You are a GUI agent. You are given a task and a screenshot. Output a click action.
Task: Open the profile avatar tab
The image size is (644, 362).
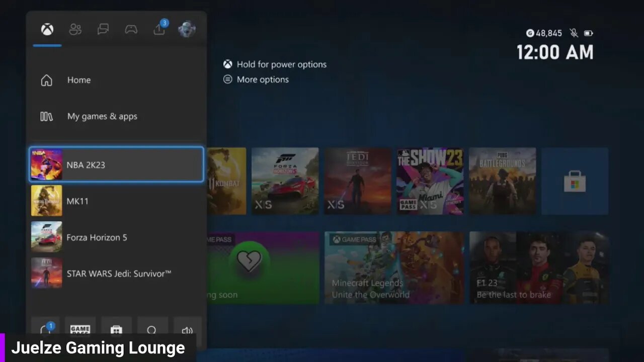click(x=187, y=29)
